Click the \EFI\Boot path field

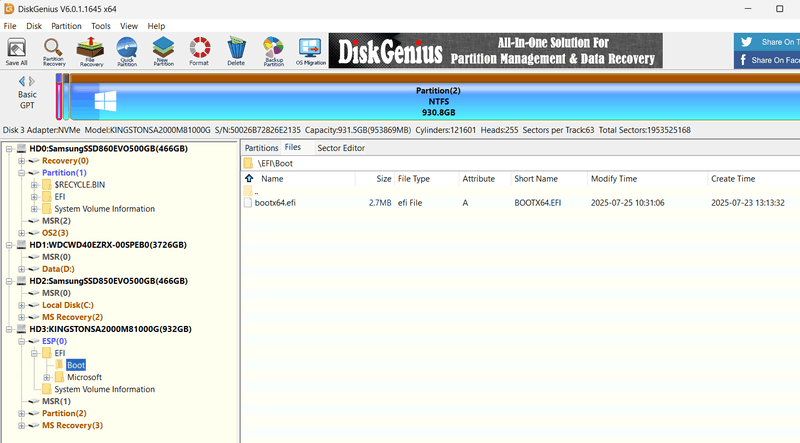[520, 163]
